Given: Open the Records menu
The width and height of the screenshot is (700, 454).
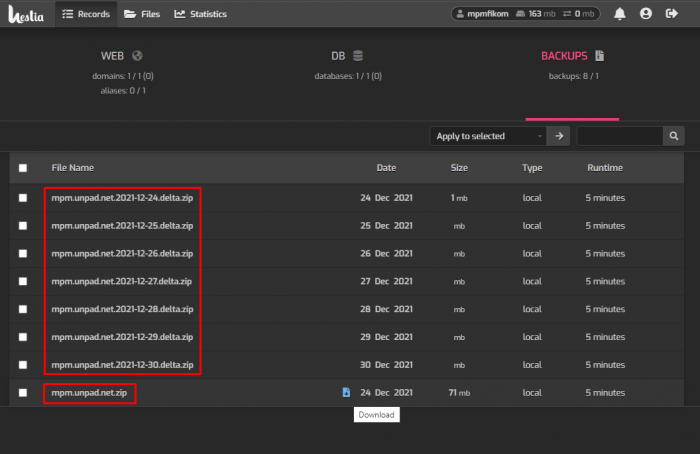Looking at the screenshot, I should 86,14.
